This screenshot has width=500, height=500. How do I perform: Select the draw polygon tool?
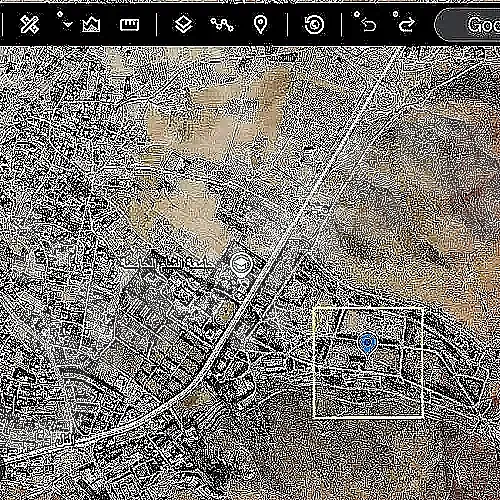pos(91,25)
